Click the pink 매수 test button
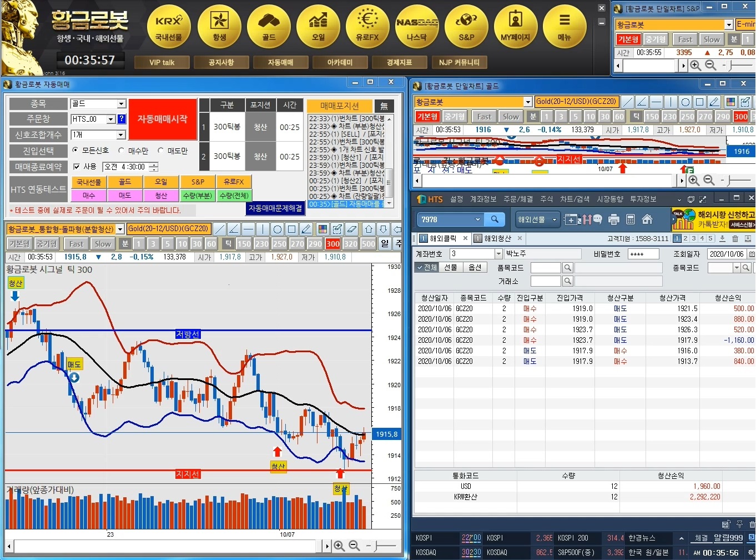Viewport: 756px width, 560px height. point(88,196)
